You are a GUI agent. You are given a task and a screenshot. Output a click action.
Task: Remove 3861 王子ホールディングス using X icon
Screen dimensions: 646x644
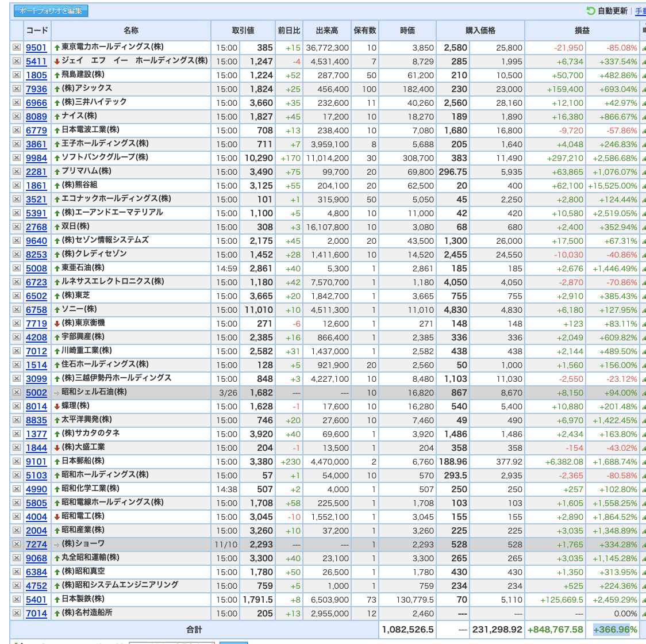tap(17, 144)
